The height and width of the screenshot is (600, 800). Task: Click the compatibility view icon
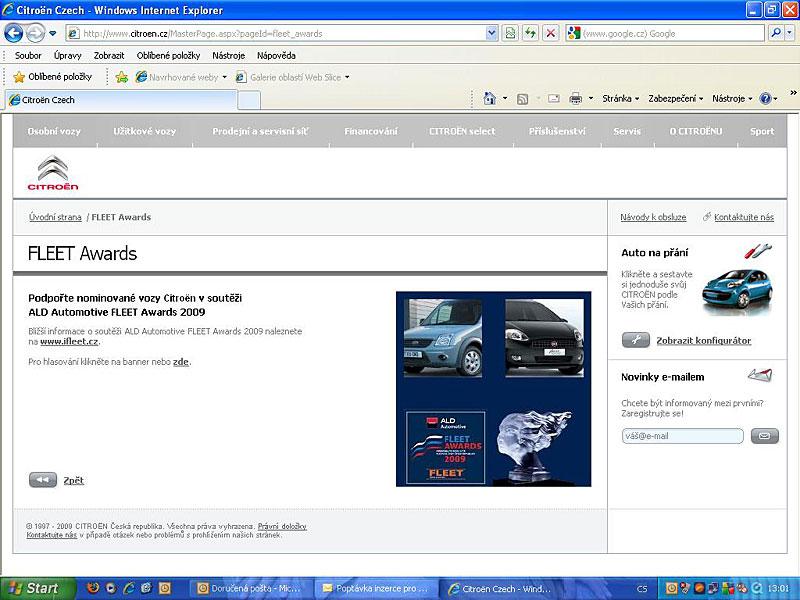510,34
